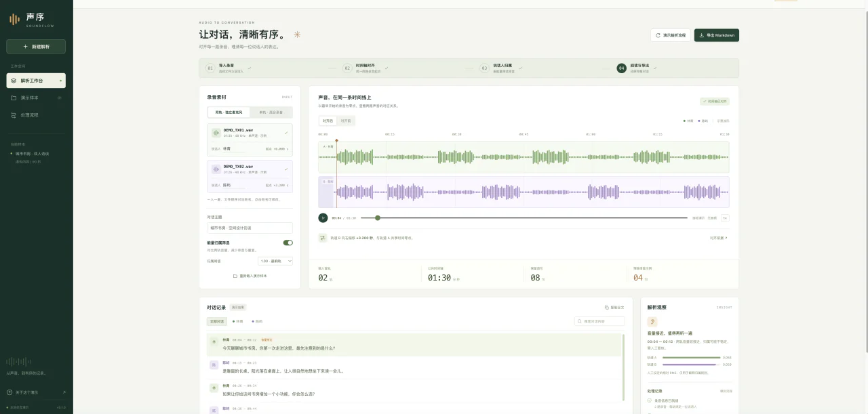The width and height of the screenshot is (868, 414).
Task: Select the 双轨 · 独立麦克风 input mode
Action: tap(229, 112)
